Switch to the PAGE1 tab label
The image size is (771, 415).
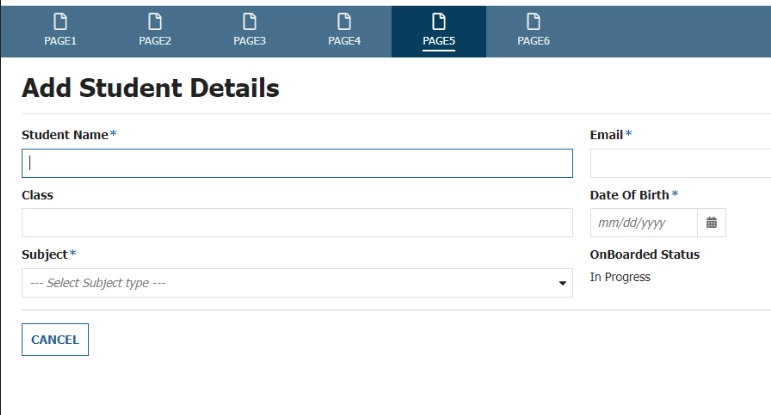(60, 41)
